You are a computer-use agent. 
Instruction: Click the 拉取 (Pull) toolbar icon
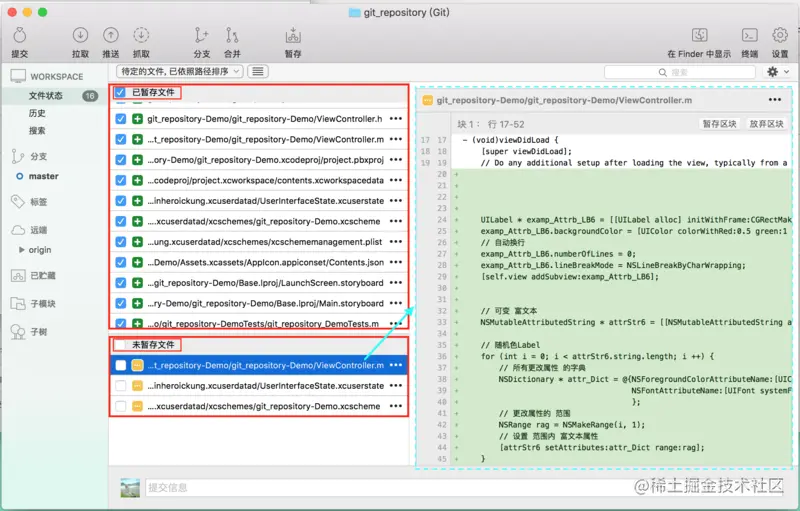pyautogui.click(x=80, y=35)
